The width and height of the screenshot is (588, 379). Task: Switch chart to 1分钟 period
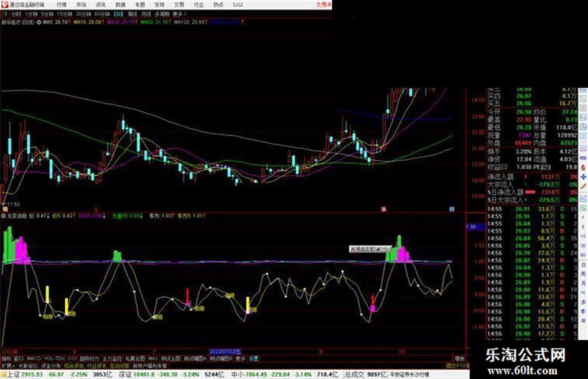(31, 14)
